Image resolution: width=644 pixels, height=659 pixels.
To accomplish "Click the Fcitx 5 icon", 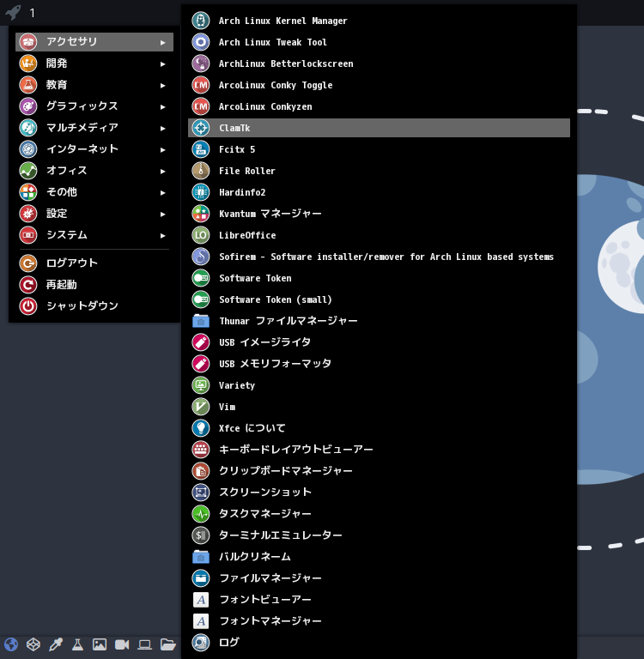I will click(200, 149).
